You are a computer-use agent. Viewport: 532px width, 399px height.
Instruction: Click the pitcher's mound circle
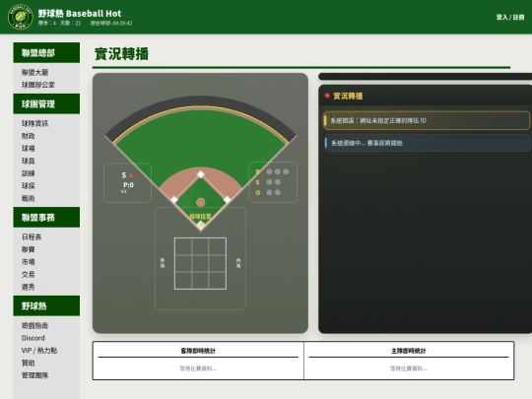pos(201,203)
